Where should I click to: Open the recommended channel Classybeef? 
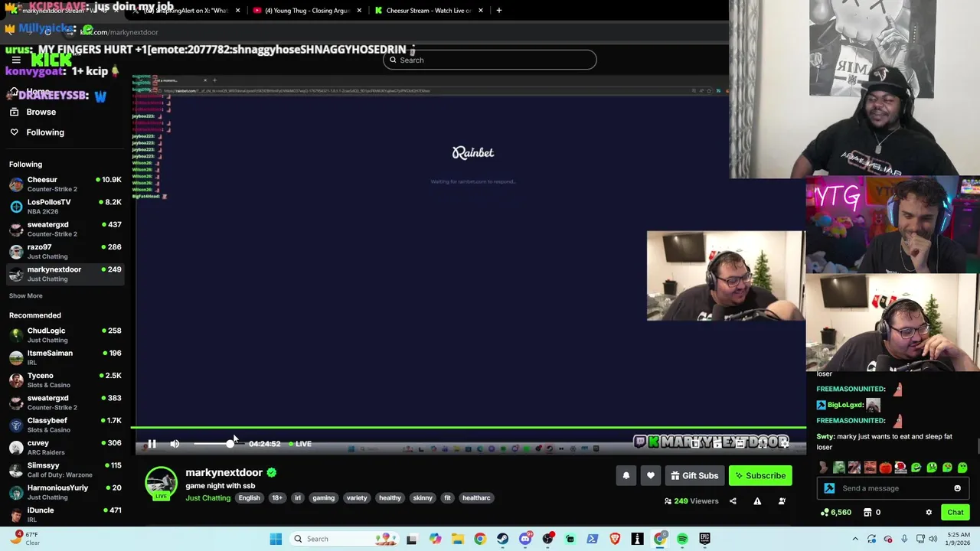65,425
